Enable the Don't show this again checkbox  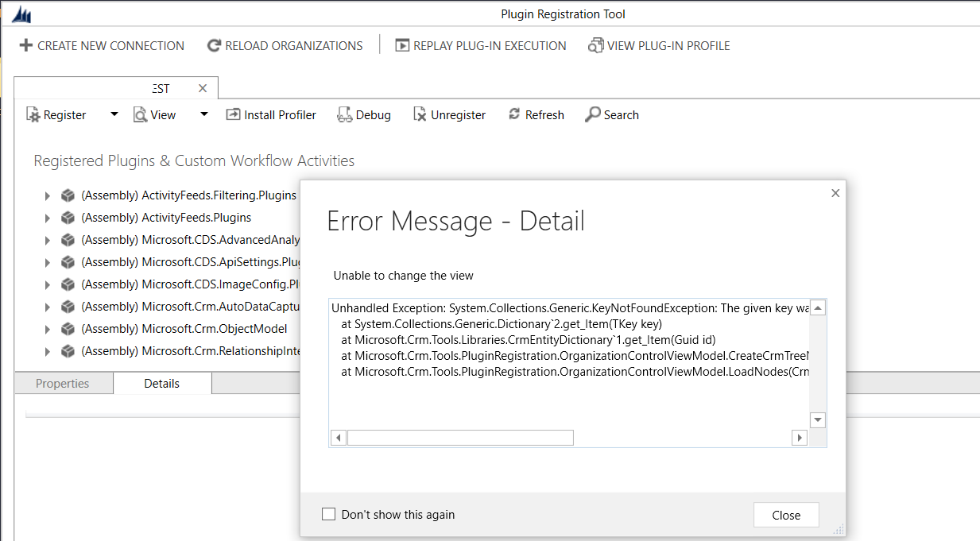(329, 514)
